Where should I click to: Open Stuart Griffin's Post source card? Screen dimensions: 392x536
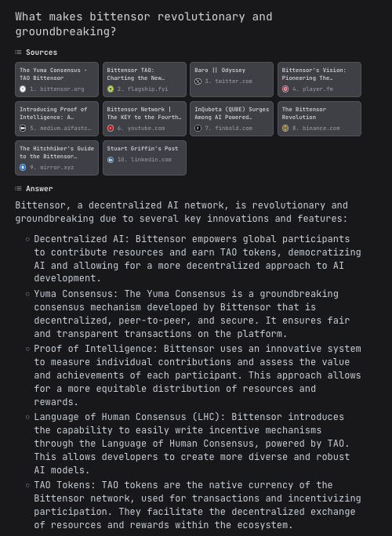pyautogui.click(x=144, y=158)
